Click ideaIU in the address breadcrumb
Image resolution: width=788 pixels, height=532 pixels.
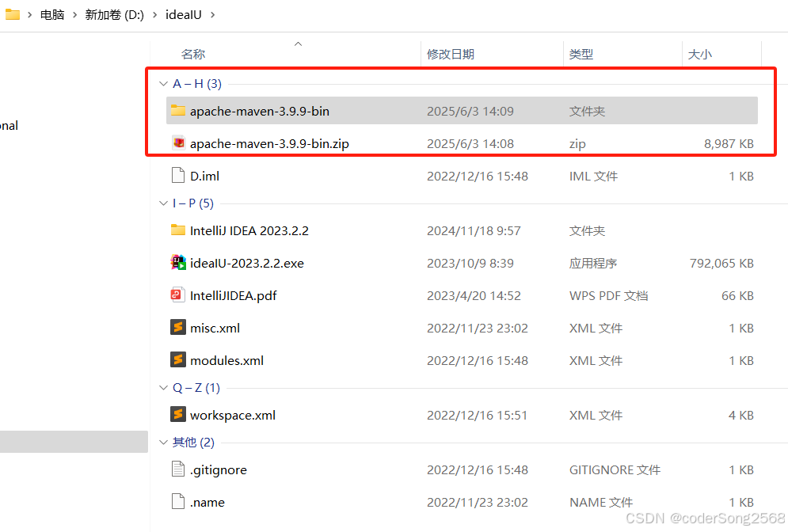click(184, 15)
